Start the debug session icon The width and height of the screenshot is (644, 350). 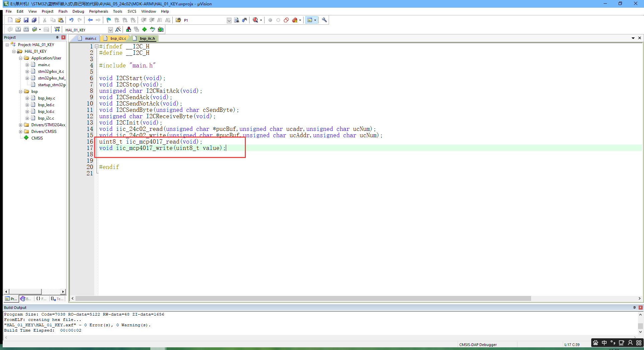tap(256, 20)
